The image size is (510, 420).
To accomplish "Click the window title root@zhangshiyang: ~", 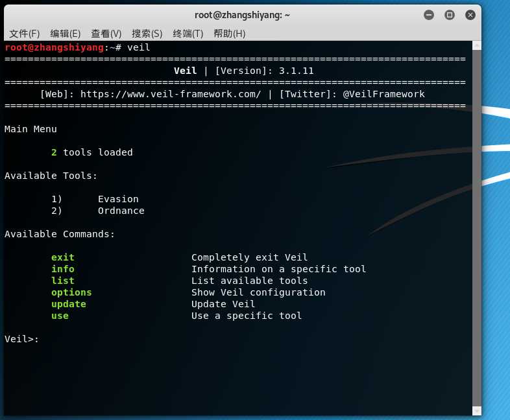I will (x=242, y=15).
